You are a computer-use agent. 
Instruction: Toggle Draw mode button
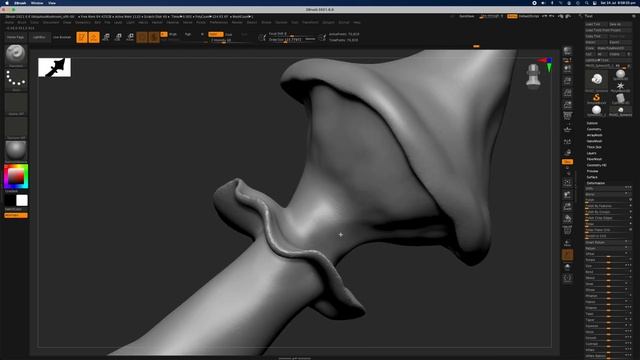pos(94,37)
